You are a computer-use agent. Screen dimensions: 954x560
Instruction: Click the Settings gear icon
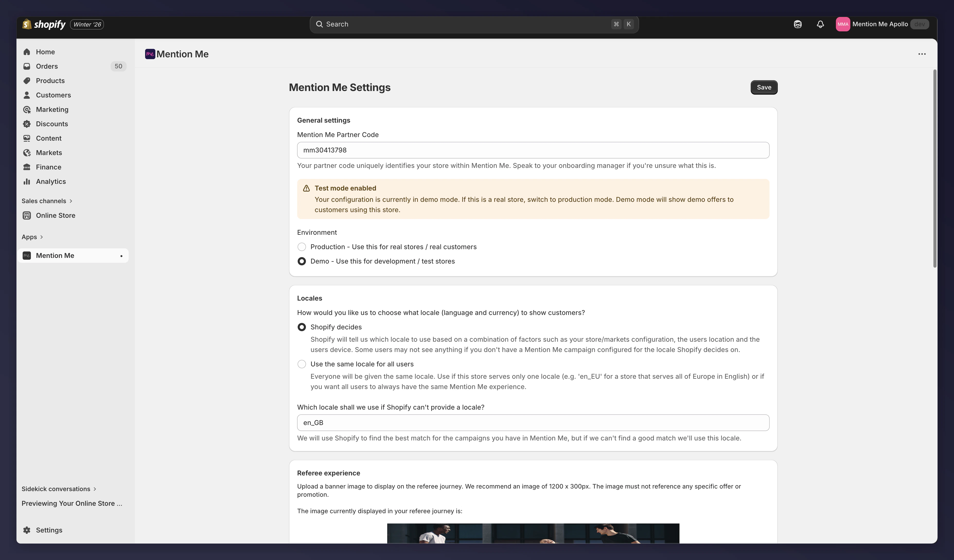pyautogui.click(x=27, y=530)
